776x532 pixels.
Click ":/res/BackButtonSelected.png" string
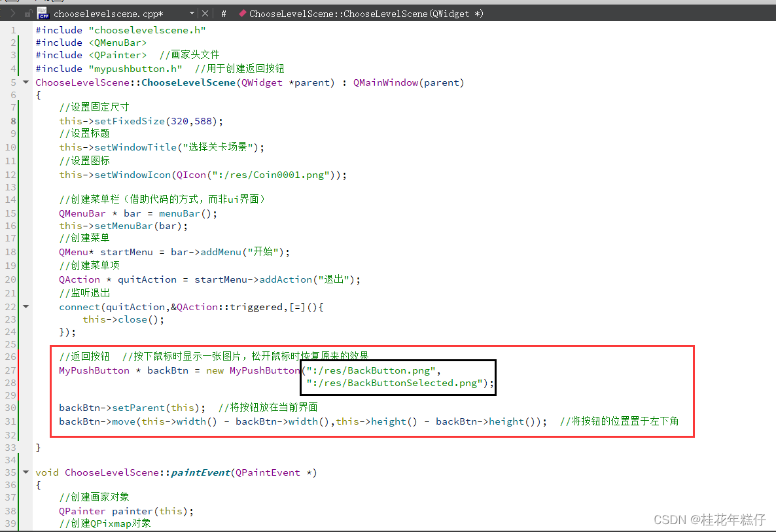pyautogui.click(x=394, y=383)
